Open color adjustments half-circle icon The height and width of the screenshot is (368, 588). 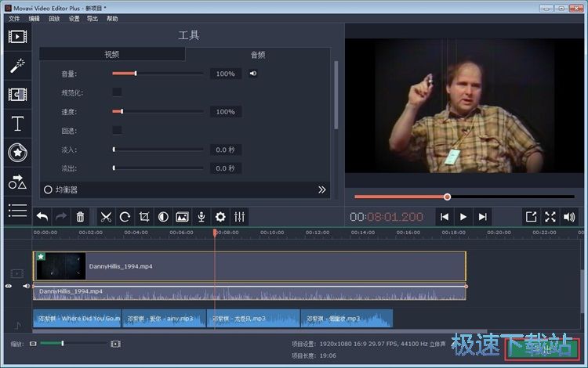point(163,217)
